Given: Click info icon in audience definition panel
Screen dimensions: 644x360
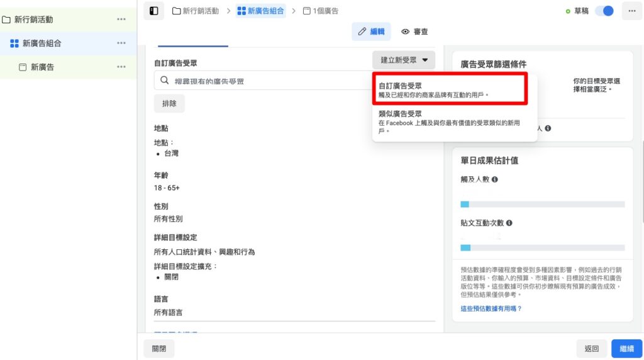Looking at the screenshot, I should (x=548, y=128).
